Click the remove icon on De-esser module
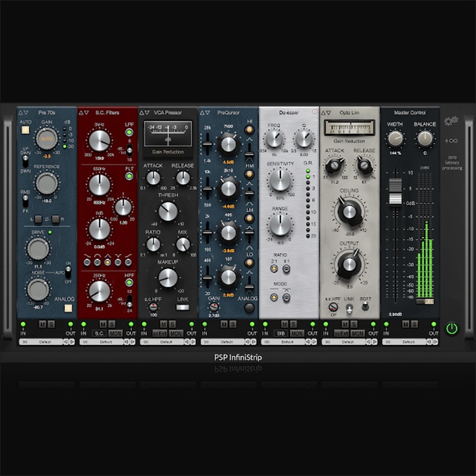This screenshot has width=476, height=476. coord(315,112)
